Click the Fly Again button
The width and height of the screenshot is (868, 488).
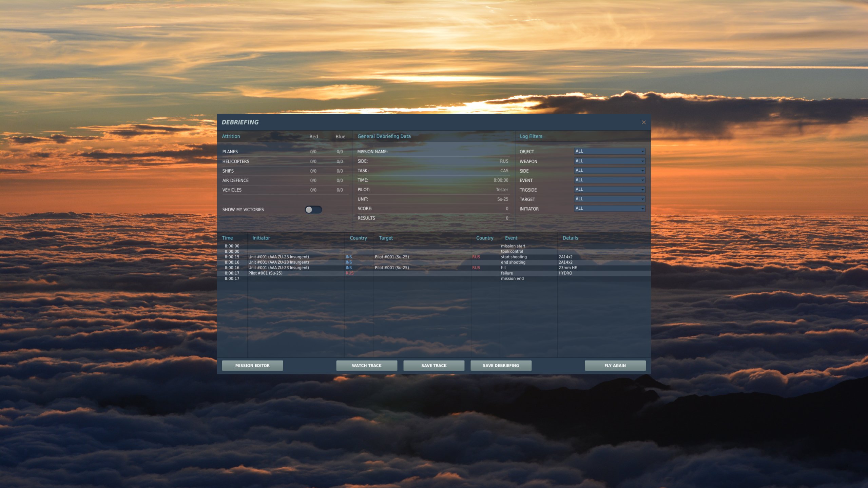(615, 365)
